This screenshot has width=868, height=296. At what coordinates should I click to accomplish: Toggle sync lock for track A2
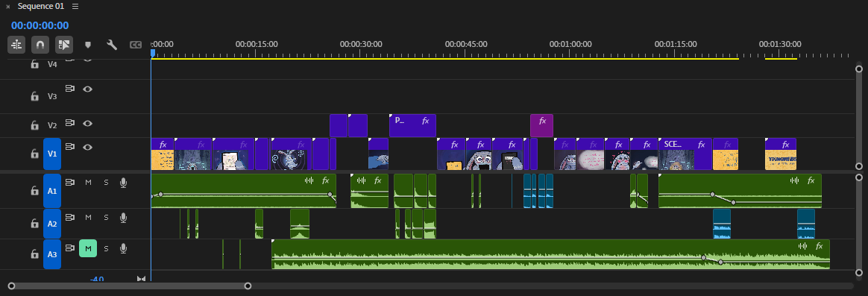[70, 218]
